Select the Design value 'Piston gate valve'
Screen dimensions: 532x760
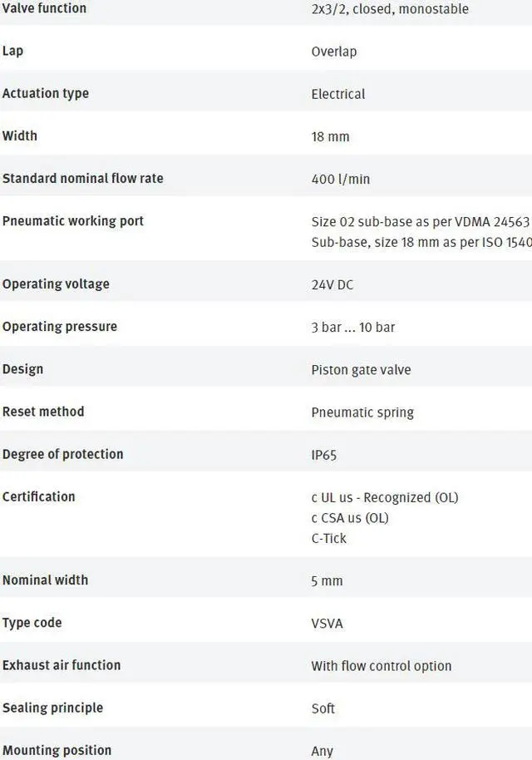[x=361, y=369]
